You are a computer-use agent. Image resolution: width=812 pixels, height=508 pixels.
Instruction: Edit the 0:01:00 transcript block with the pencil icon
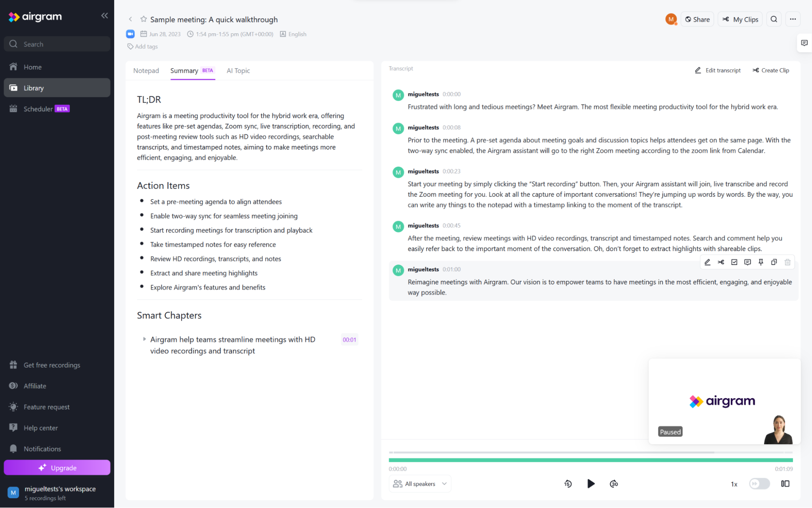coord(707,262)
